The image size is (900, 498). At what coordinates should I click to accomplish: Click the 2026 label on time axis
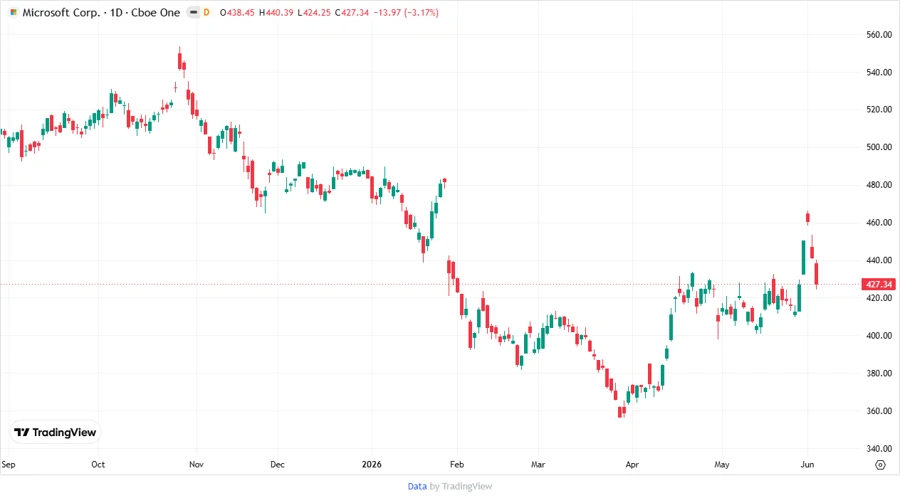[371, 465]
